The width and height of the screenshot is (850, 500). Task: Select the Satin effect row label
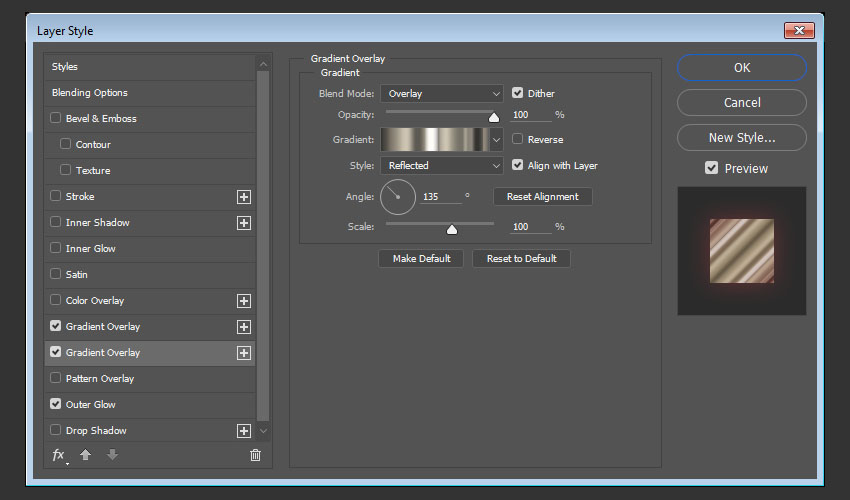click(76, 274)
